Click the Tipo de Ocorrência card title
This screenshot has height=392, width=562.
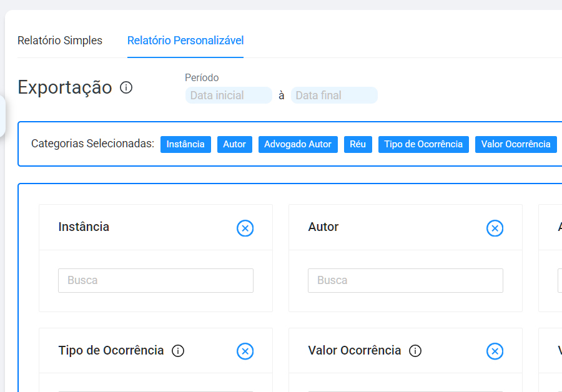point(111,350)
